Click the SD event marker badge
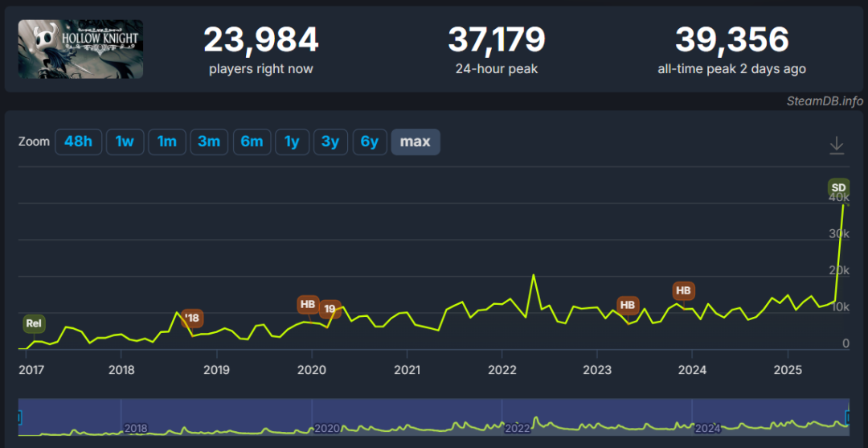This screenshot has height=448, width=868. tap(838, 187)
